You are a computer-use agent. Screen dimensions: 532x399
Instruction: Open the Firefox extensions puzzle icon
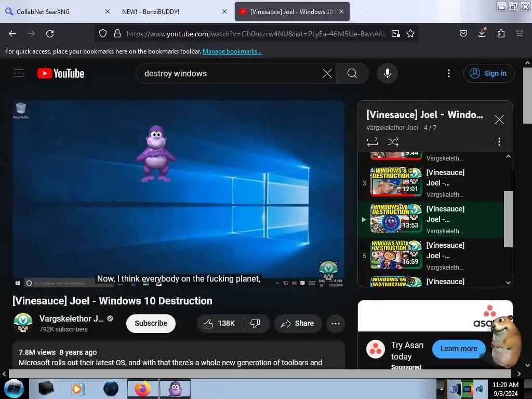point(501,33)
